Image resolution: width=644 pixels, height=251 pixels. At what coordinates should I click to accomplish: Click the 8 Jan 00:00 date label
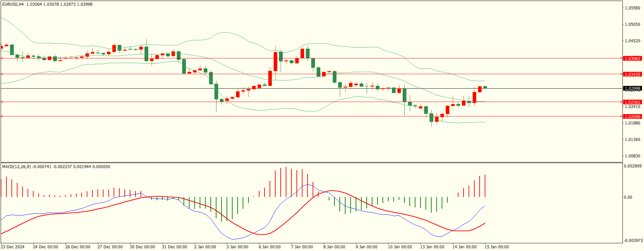(x=334, y=247)
